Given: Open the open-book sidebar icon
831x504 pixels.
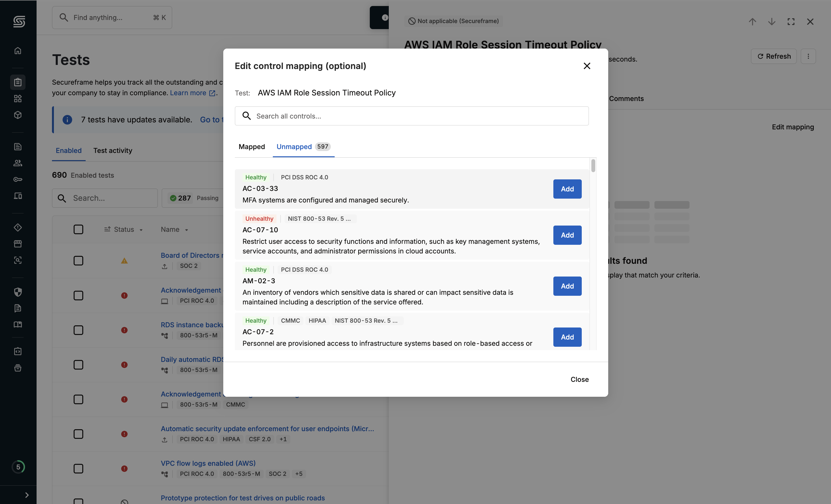Looking at the screenshot, I should (18, 325).
